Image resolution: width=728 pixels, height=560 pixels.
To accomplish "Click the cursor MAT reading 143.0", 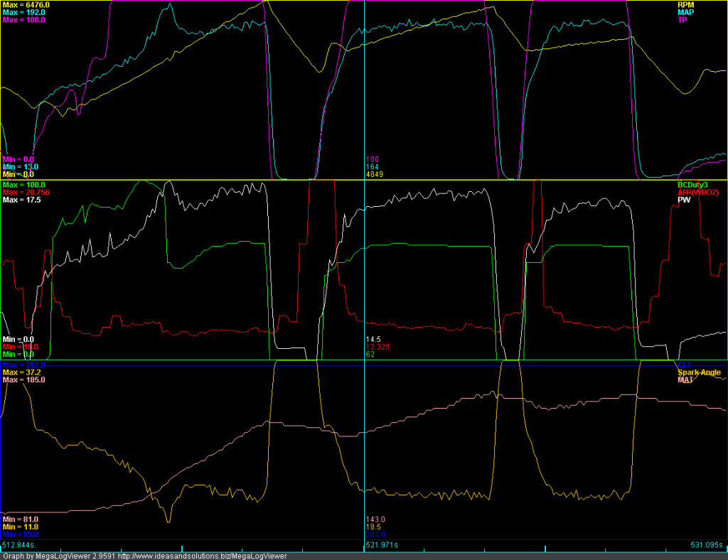I will pos(375,519).
